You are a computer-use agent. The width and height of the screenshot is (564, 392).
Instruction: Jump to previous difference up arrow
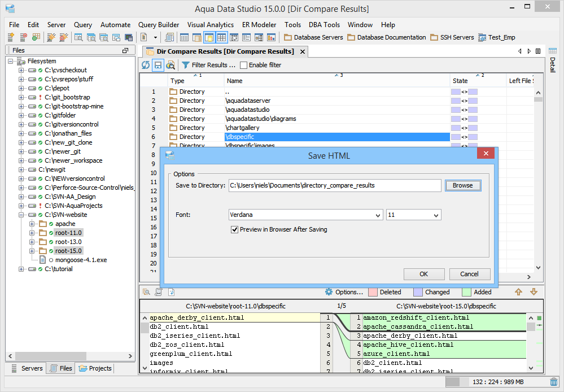tap(518, 292)
